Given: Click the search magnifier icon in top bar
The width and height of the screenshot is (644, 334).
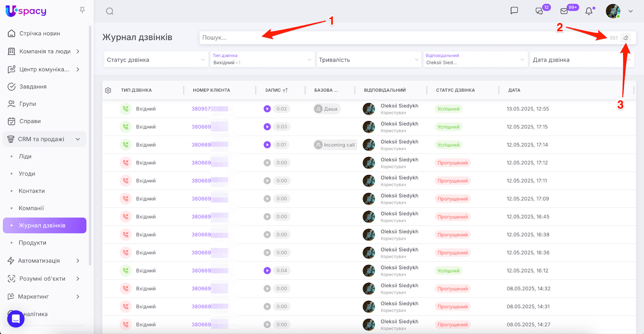Looking at the screenshot, I should click(109, 11).
